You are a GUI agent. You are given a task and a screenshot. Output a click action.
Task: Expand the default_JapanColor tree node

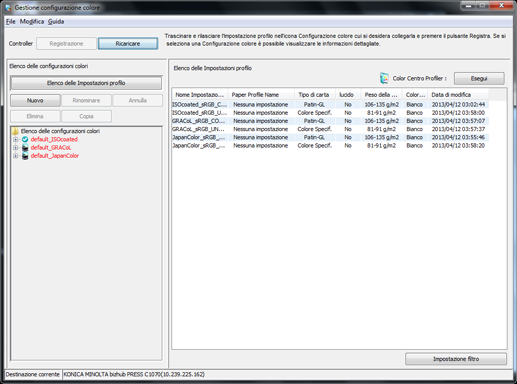point(15,156)
